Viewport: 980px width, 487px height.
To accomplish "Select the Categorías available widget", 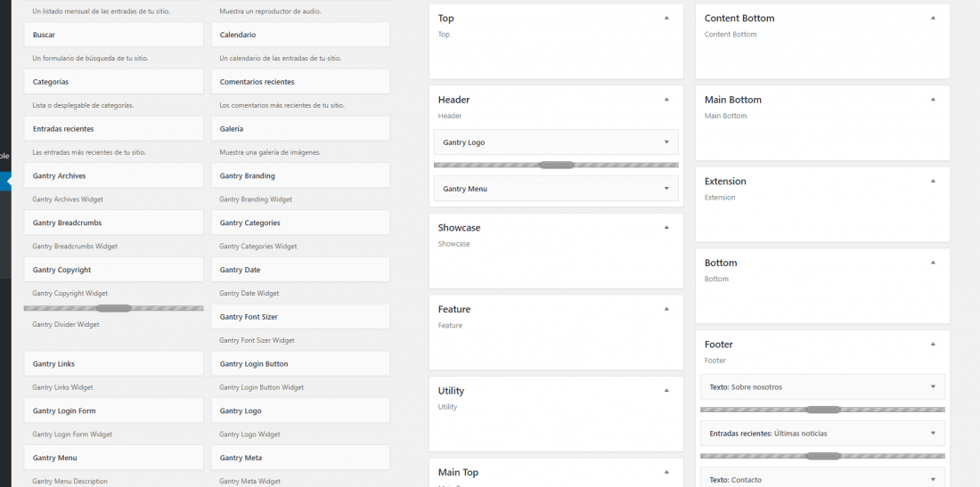I will (x=114, y=82).
